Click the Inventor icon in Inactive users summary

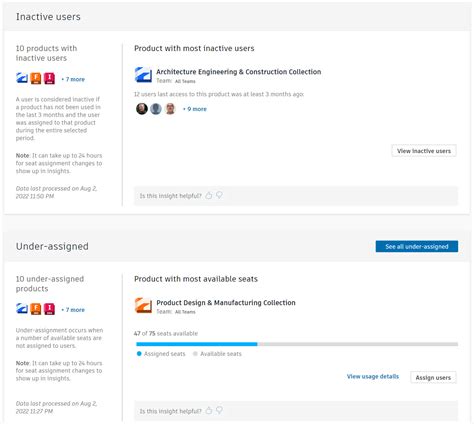click(49, 78)
